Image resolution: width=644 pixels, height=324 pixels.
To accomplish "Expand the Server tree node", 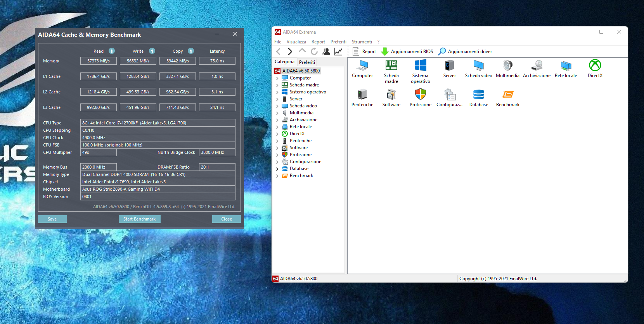I will coord(277,99).
